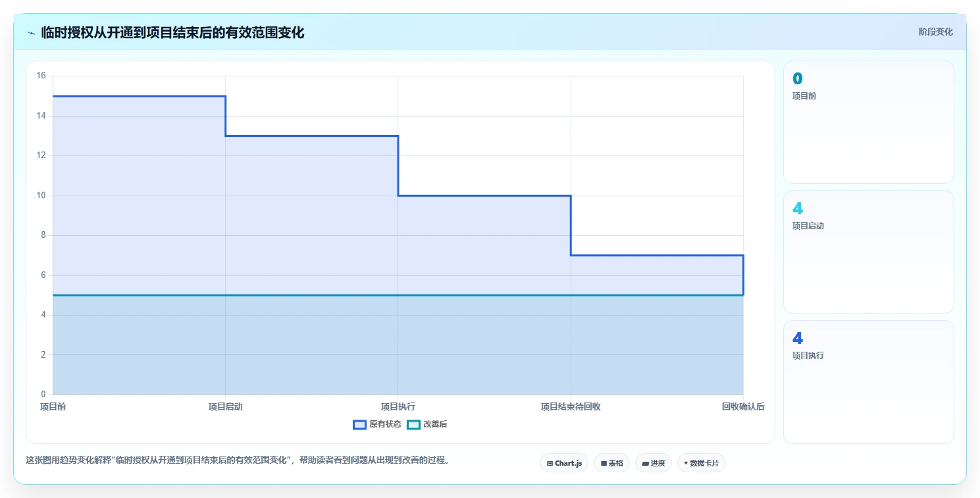Click the 项目结束待回收 x-axis label
980x498 pixels.
571,406
